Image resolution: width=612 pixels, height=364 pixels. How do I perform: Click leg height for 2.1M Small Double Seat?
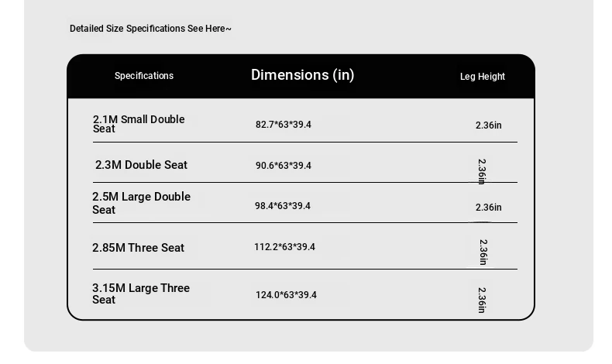pyautogui.click(x=488, y=125)
